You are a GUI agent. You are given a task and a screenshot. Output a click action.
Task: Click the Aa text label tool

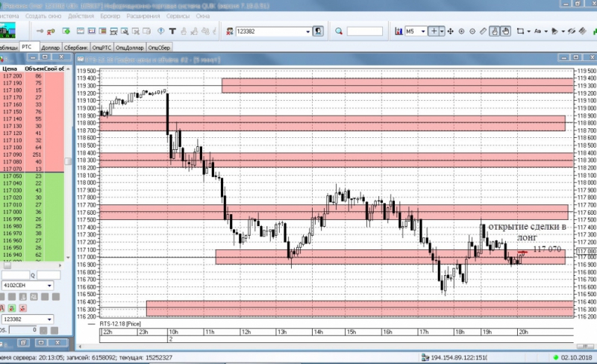[537, 31]
